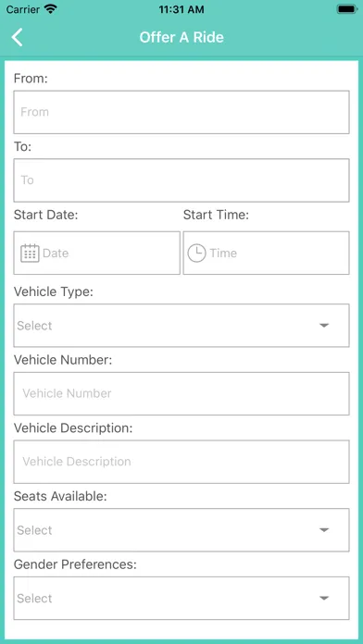The image size is (363, 644).
Task: Open the Time picker placeholder text
Action: pos(223,253)
